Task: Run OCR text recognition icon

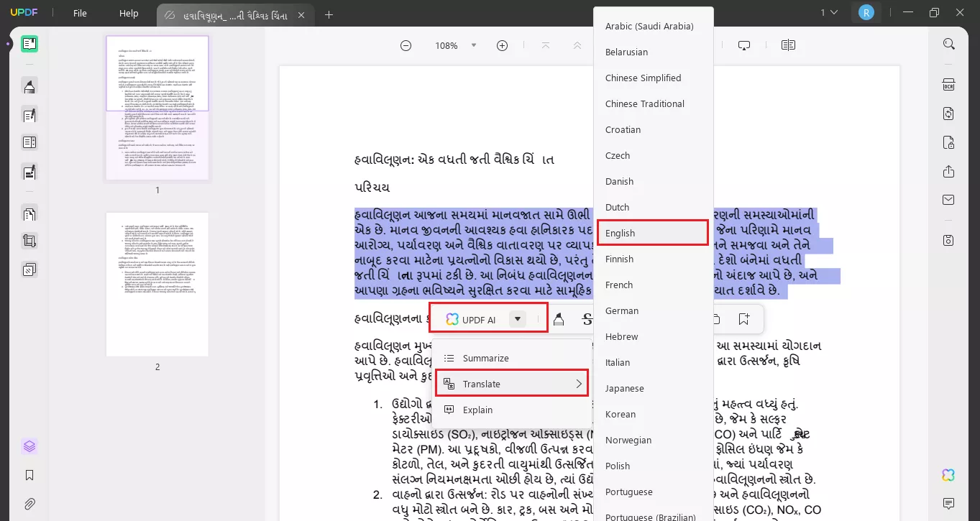Action: [x=949, y=85]
